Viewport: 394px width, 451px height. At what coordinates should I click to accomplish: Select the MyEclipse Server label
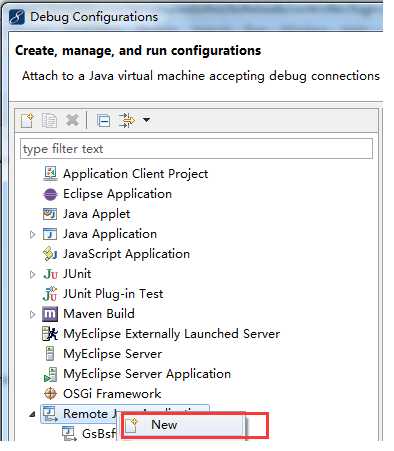tap(112, 354)
